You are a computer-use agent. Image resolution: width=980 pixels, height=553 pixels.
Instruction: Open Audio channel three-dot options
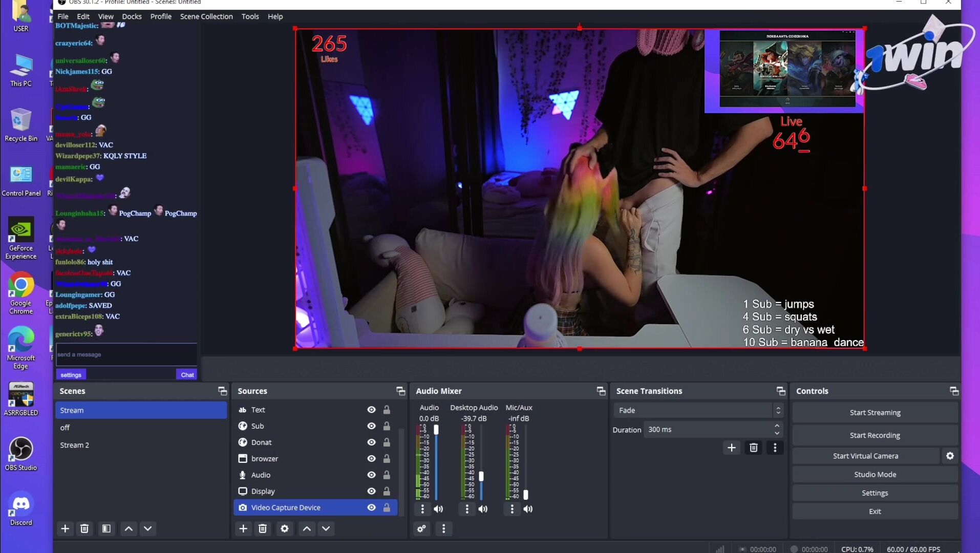tap(422, 509)
